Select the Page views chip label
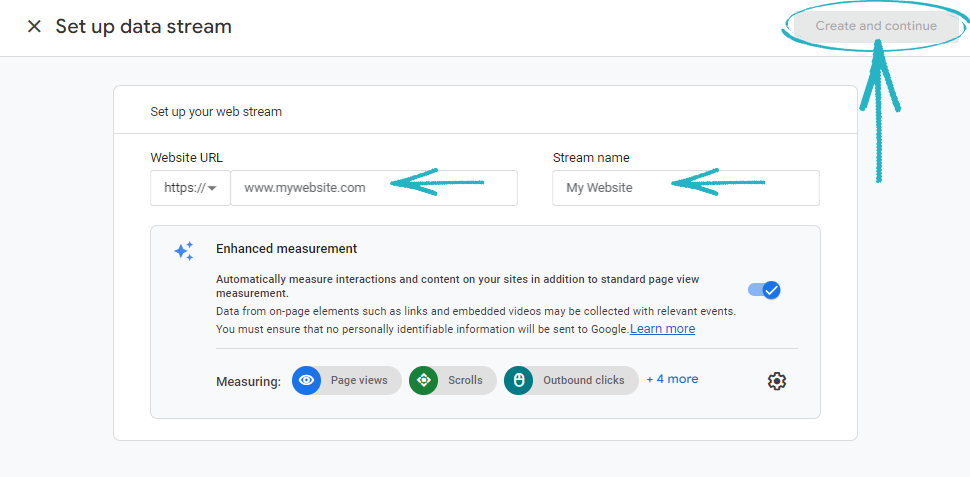Viewport: 970px width, 477px height. pos(359,380)
